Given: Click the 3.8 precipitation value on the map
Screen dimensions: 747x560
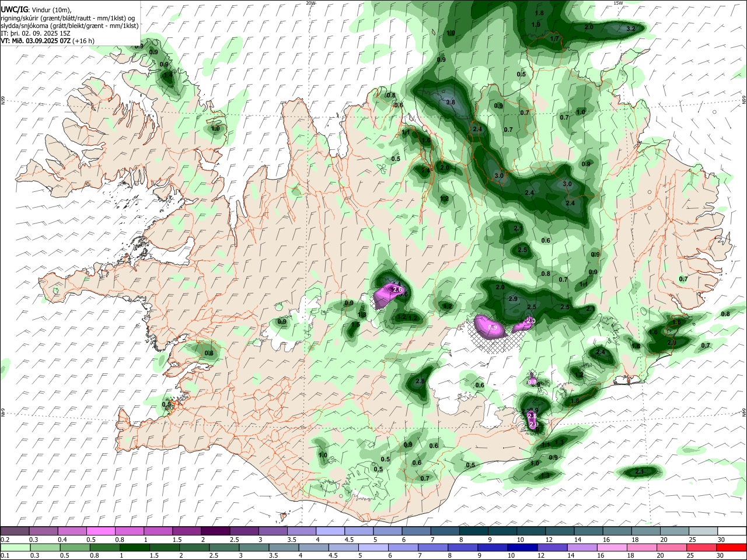Looking at the screenshot, I should 450,102.
